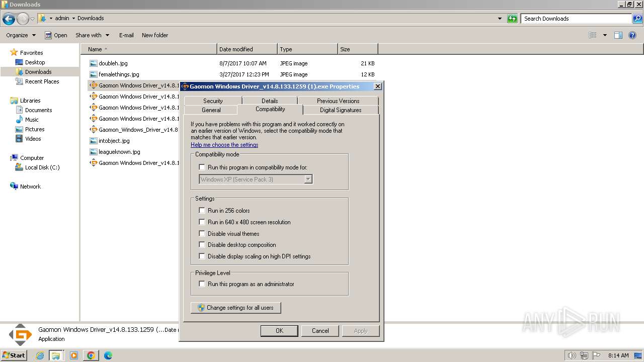Open Internet Explorer from the taskbar

40,355
